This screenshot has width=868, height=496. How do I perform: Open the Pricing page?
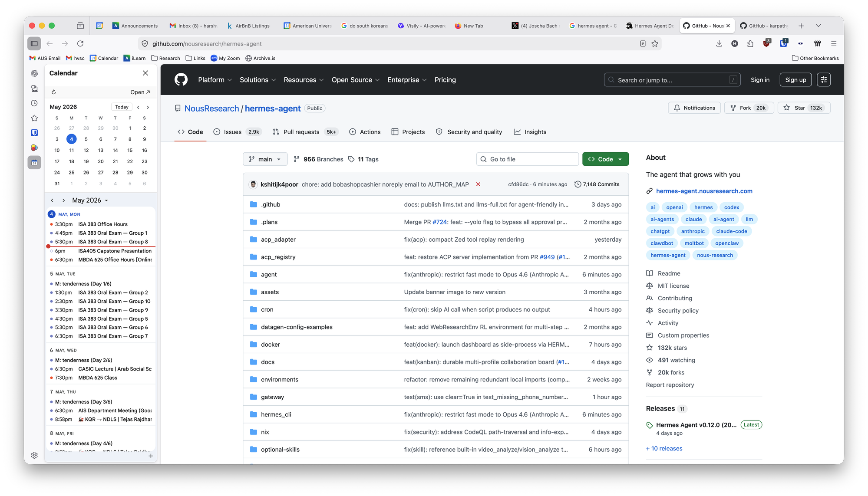click(x=445, y=80)
